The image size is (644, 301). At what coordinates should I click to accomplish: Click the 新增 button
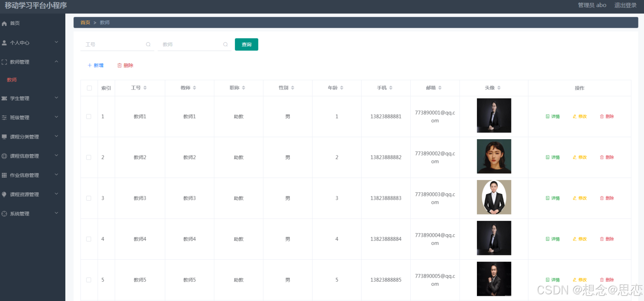coord(95,65)
